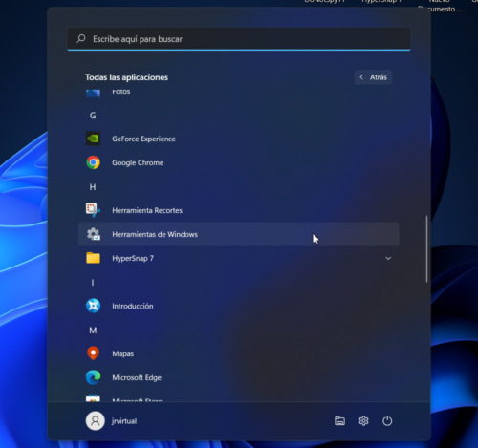Click the letter G section header

(x=93, y=116)
